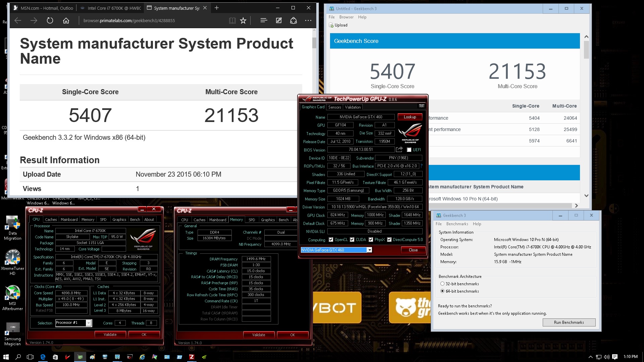Click the red Z taskbar icon

tap(192, 357)
